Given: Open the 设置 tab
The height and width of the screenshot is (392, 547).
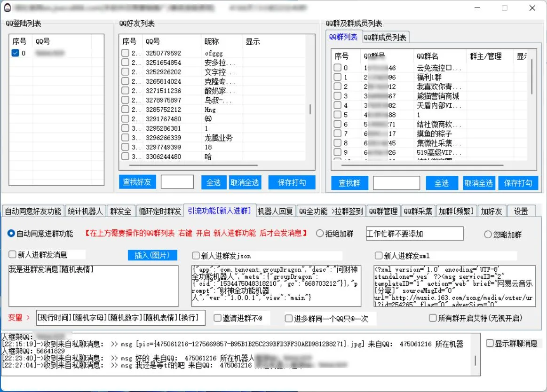Looking at the screenshot, I should [x=521, y=212].
